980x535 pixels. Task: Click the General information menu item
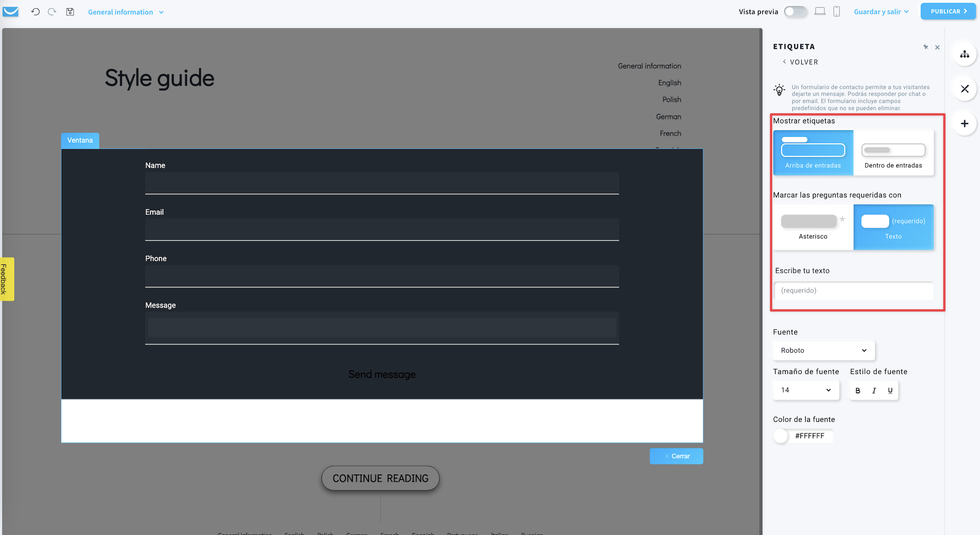point(650,66)
